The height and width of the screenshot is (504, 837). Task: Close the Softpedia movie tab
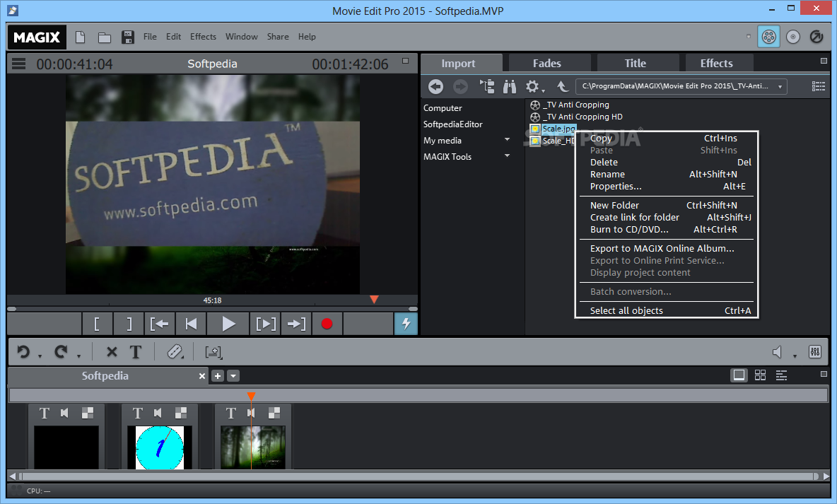201,376
